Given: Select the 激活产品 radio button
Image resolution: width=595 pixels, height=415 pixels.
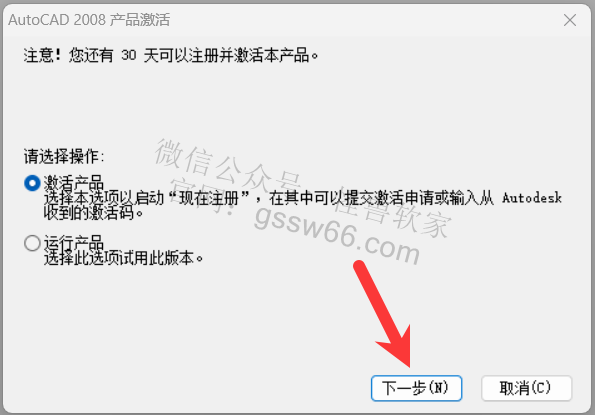Looking at the screenshot, I should pos(32,183).
